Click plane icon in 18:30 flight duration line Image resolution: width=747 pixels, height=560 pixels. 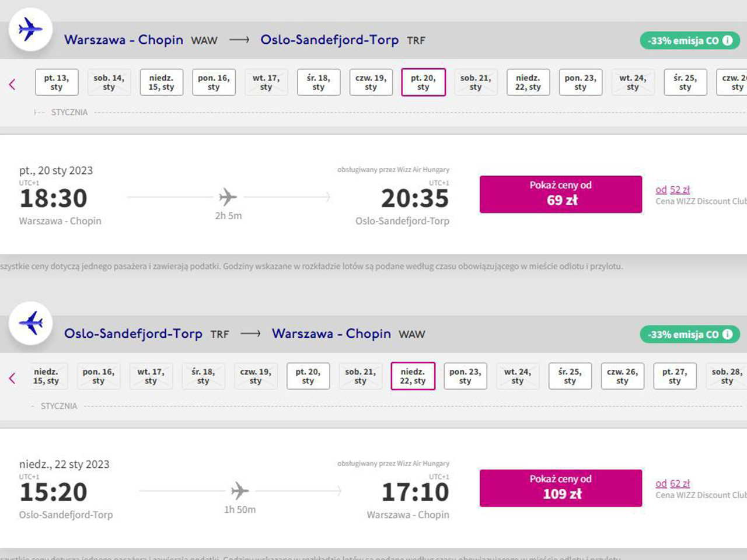tap(228, 197)
